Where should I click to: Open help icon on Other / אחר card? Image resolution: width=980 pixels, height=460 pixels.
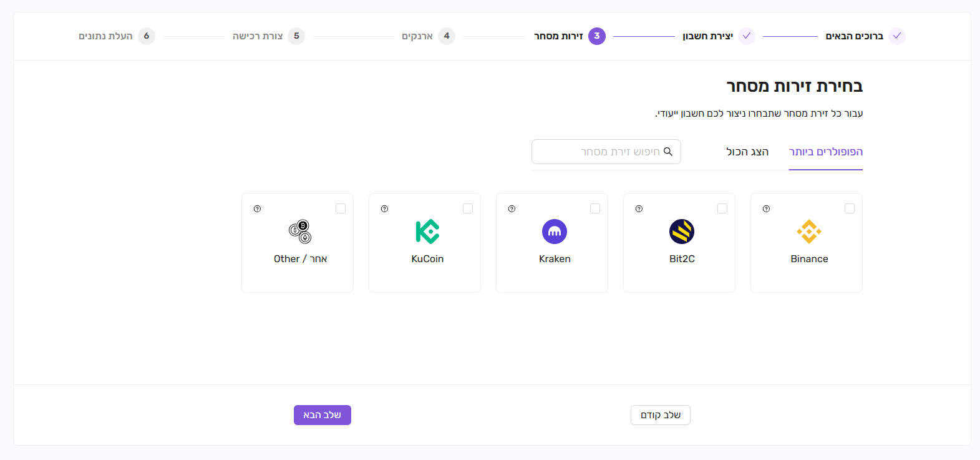click(257, 208)
